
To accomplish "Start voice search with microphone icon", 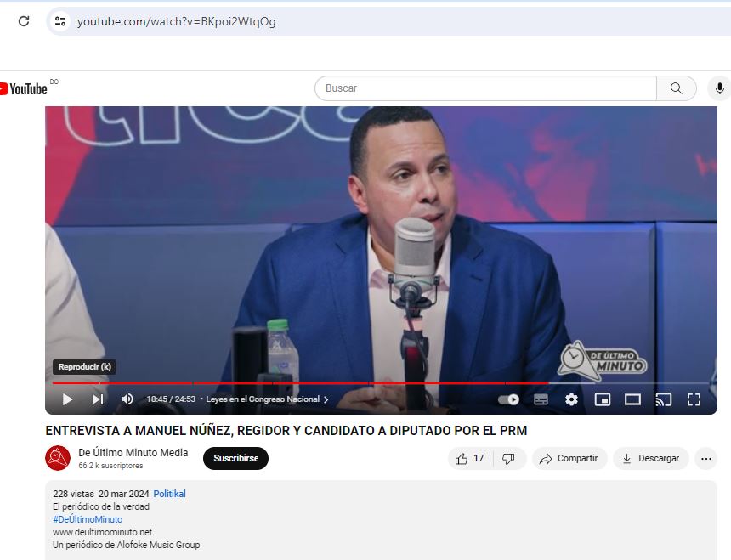I will tap(719, 88).
